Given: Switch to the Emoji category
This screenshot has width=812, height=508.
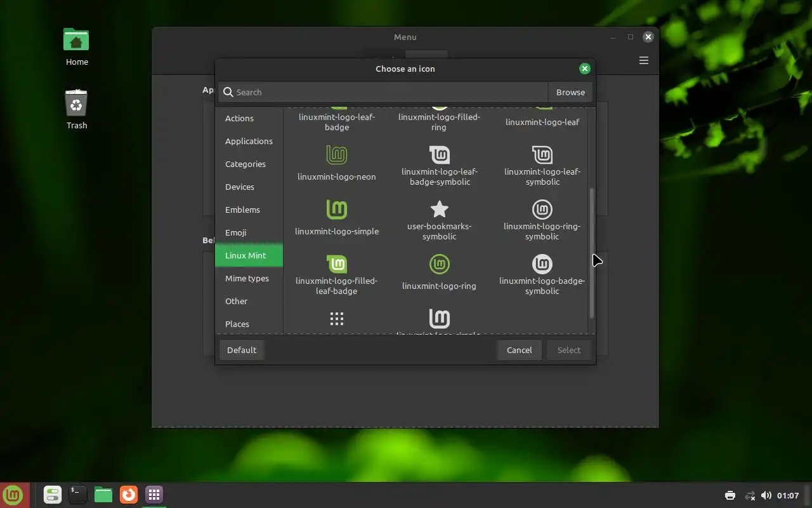Looking at the screenshot, I should click(249, 232).
